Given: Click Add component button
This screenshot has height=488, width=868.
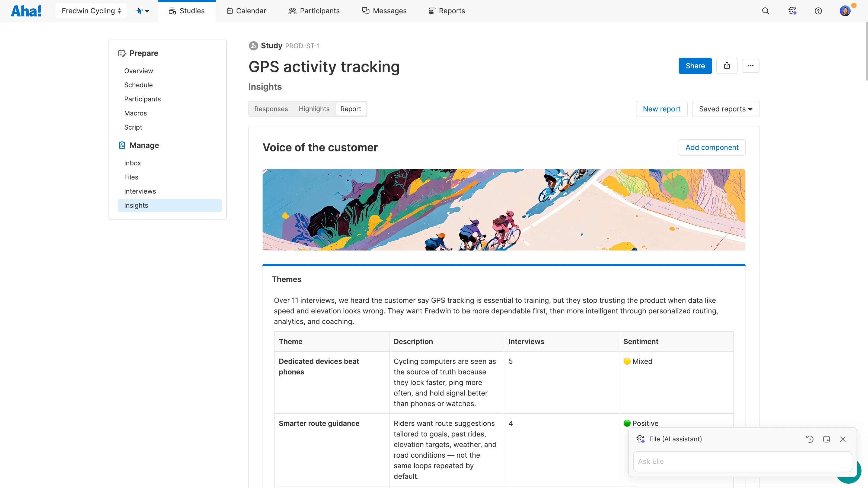Looking at the screenshot, I should point(712,147).
